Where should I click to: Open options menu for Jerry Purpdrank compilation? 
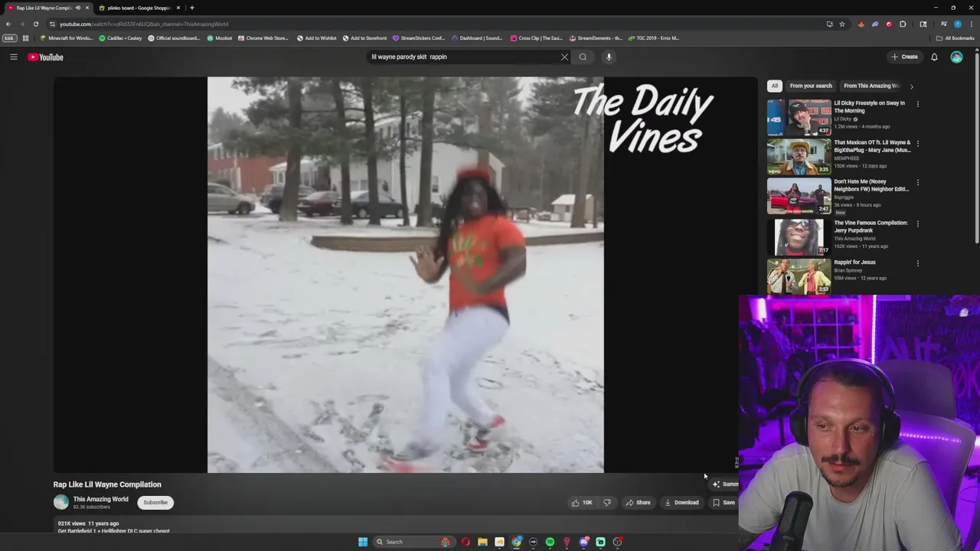coord(917,223)
